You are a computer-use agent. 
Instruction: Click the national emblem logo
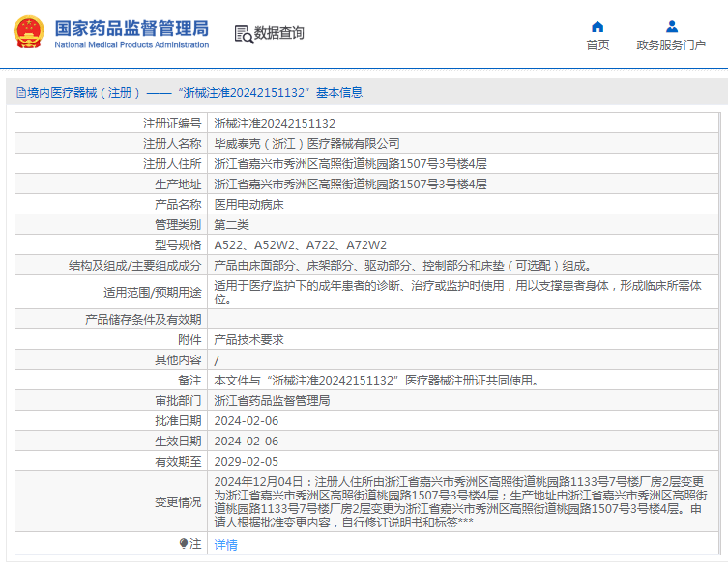coord(28,32)
